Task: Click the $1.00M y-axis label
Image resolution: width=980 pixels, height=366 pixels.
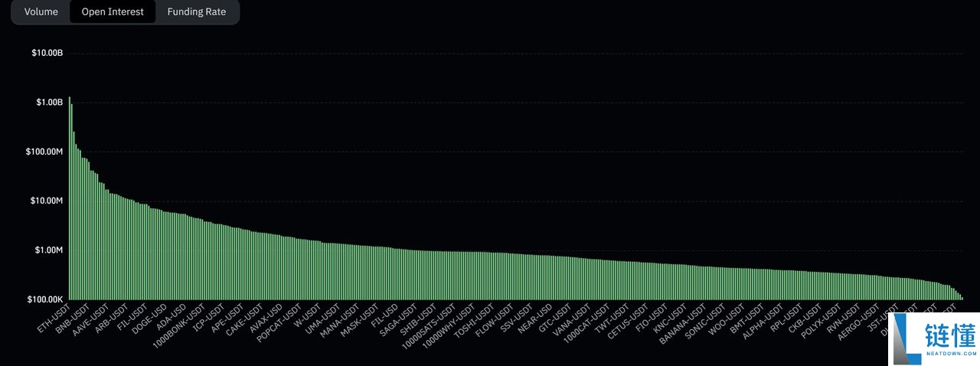Action: (48, 250)
